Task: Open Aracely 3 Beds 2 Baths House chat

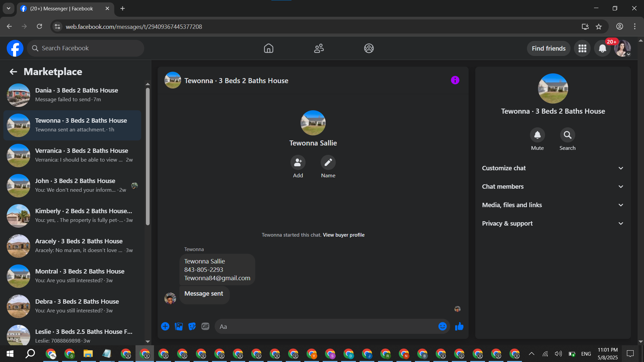Action: [x=72, y=246]
